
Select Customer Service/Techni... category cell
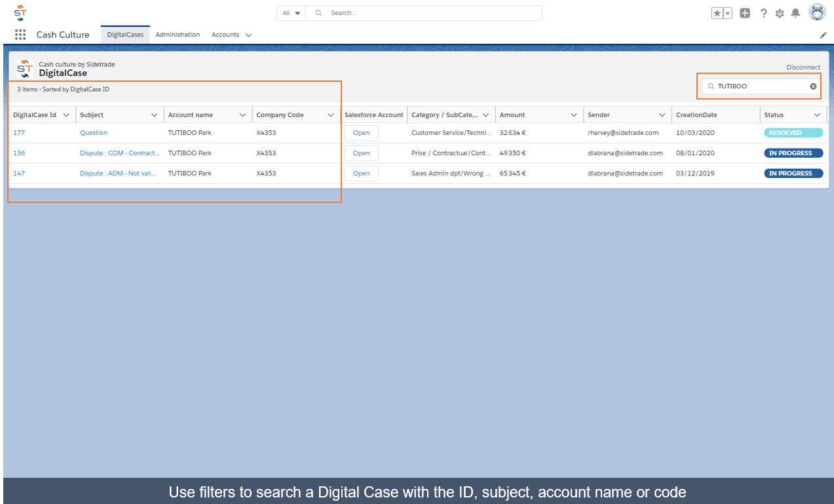pos(451,133)
